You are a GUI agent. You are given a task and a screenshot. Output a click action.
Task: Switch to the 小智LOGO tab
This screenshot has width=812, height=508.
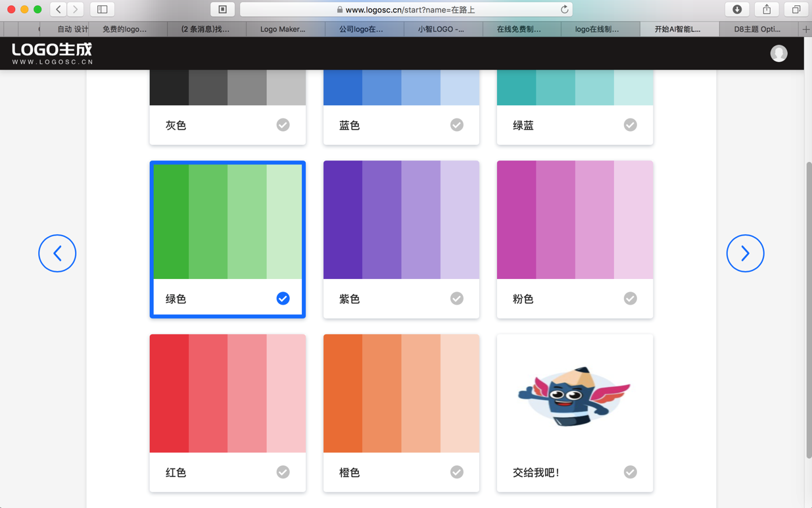click(443, 29)
